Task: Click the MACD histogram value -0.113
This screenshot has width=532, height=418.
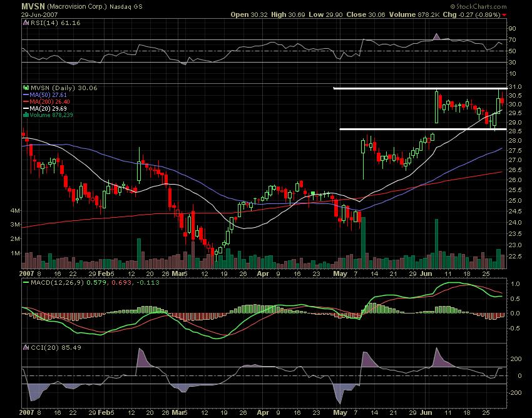Action: click(x=146, y=282)
